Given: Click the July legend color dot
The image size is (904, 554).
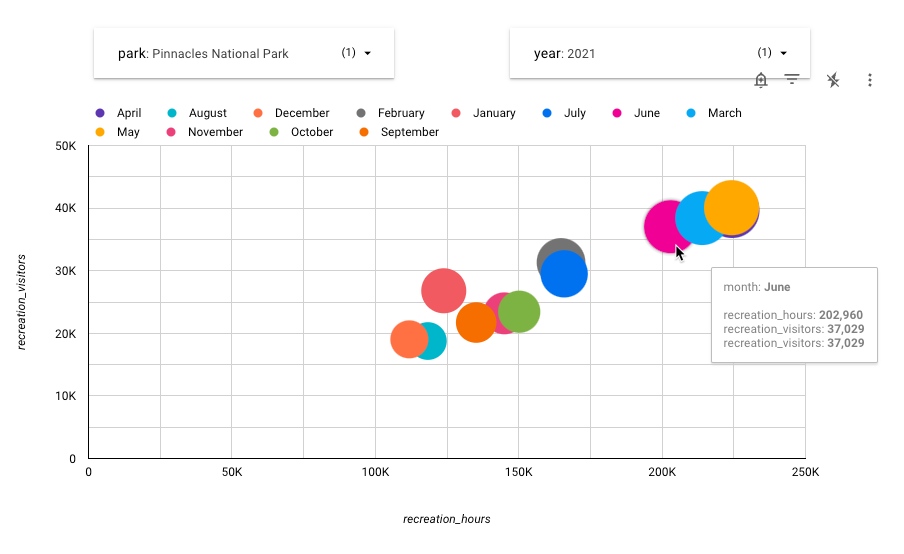Looking at the screenshot, I should coord(547,113).
